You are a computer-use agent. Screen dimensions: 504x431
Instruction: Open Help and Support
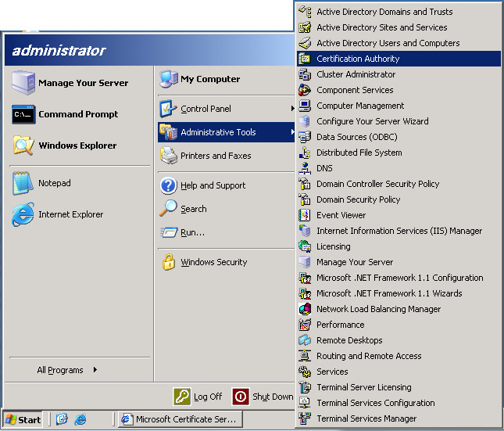click(227, 185)
